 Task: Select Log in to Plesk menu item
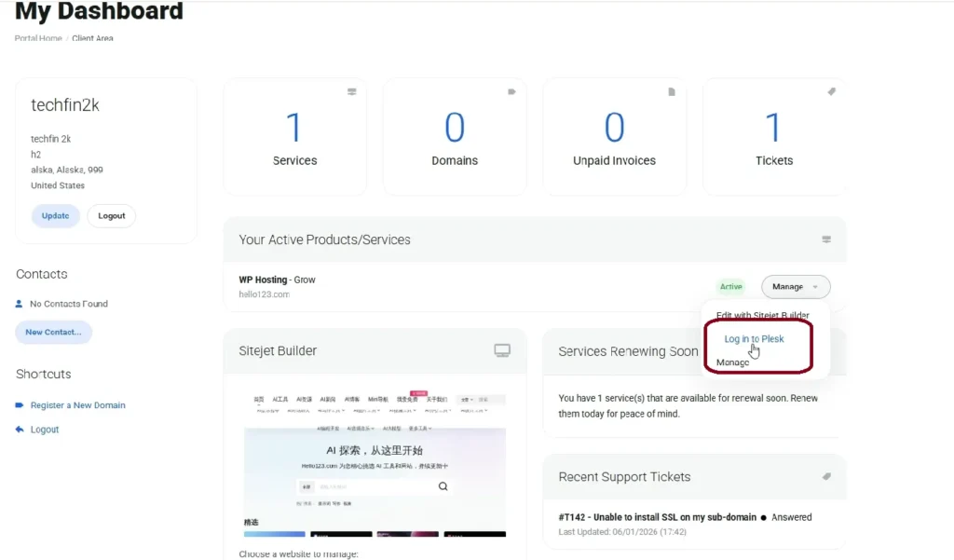pyautogui.click(x=754, y=339)
